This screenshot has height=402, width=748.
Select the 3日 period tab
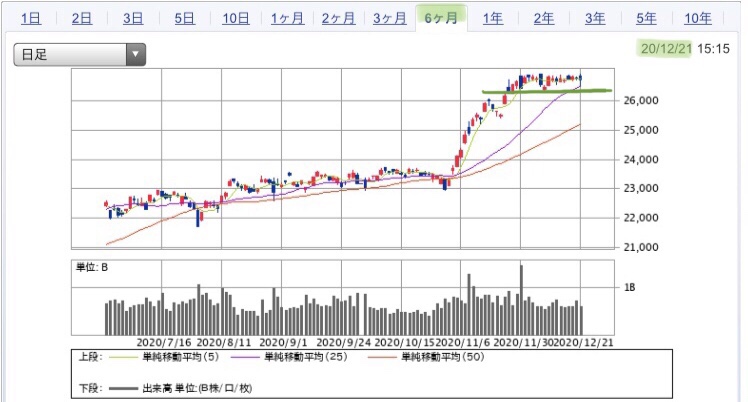[x=133, y=19]
